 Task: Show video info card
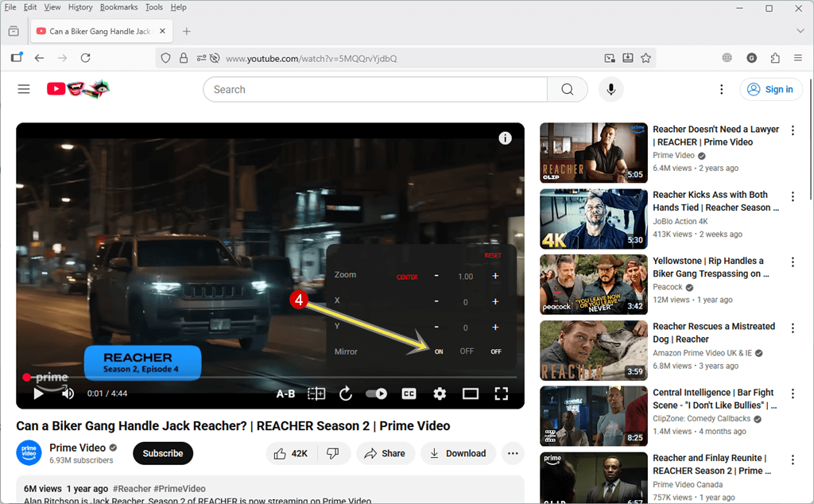pyautogui.click(x=505, y=138)
